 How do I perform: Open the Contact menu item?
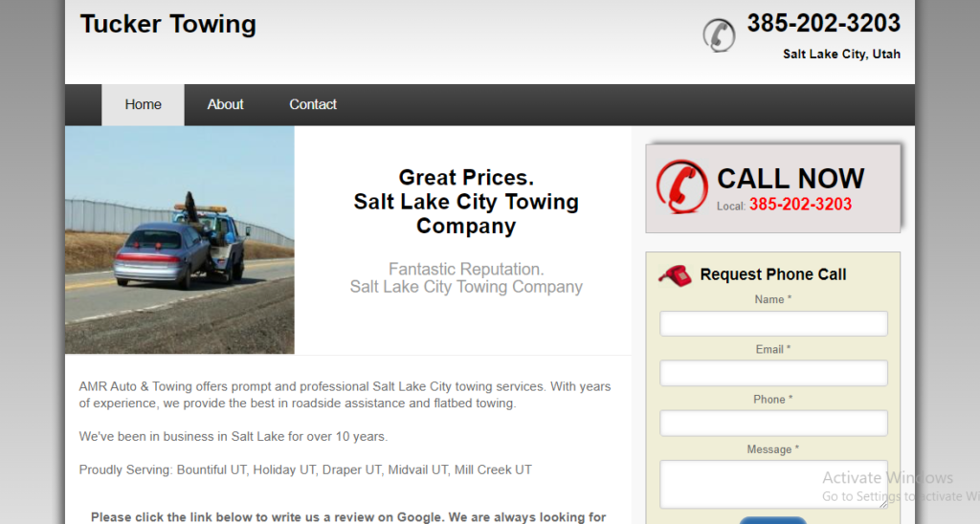(x=313, y=105)
